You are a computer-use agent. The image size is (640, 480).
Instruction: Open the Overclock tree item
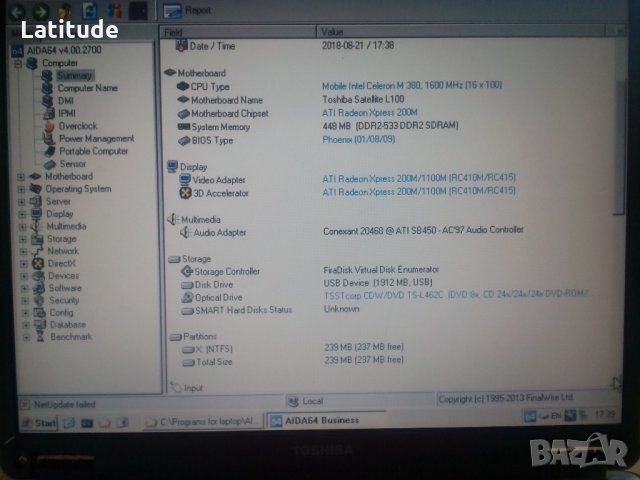[78, 126]
